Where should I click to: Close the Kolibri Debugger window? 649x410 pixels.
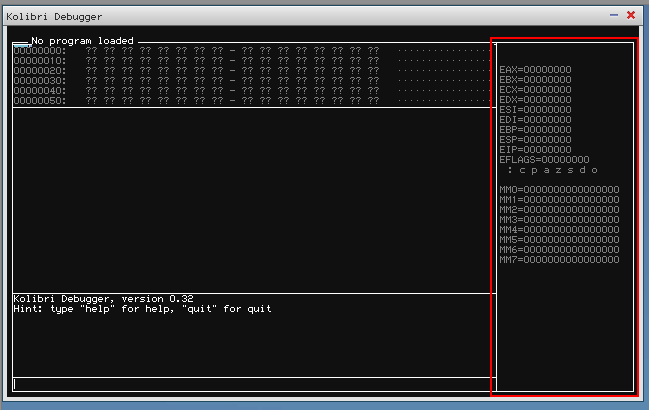631,15
